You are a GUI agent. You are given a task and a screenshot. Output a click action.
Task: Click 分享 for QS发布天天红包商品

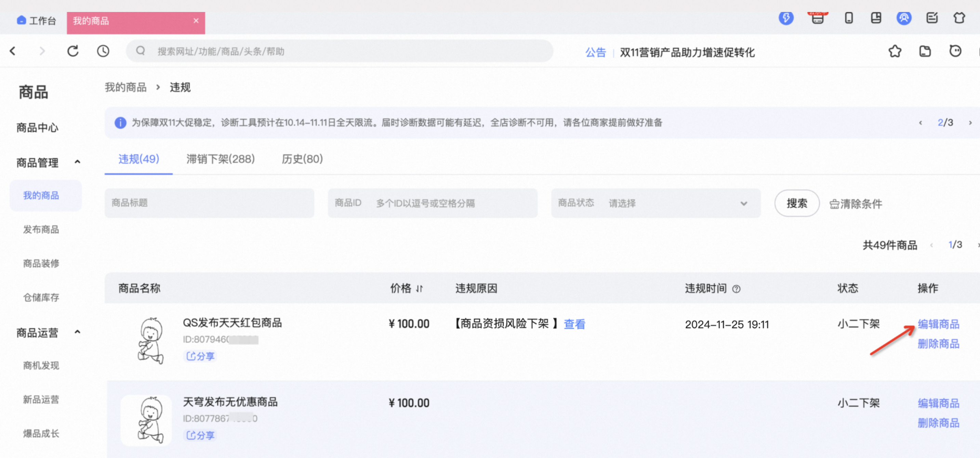pyautogui.click(x=200, y=356)
